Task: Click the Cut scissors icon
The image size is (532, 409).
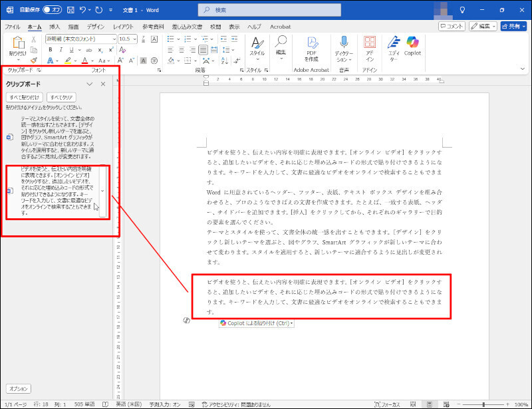Action: click(x=34, y=39)
